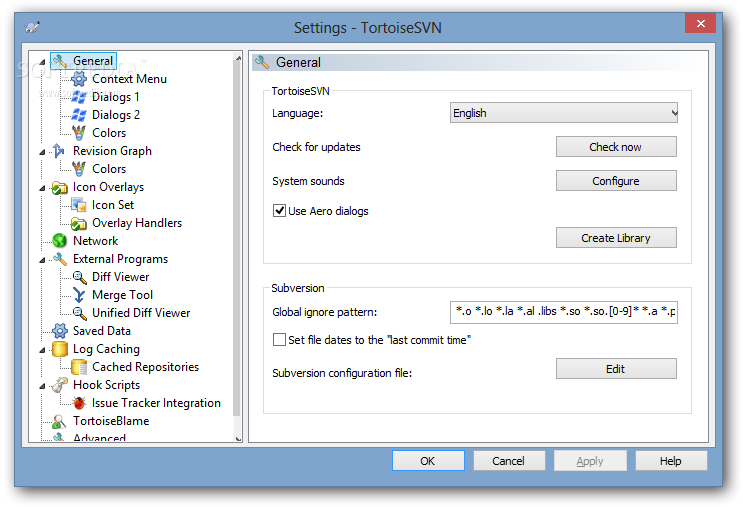Viewport: 743px width, 507px height.
Task: Click the External Programs wrench icon
Action: pos(60,259)
